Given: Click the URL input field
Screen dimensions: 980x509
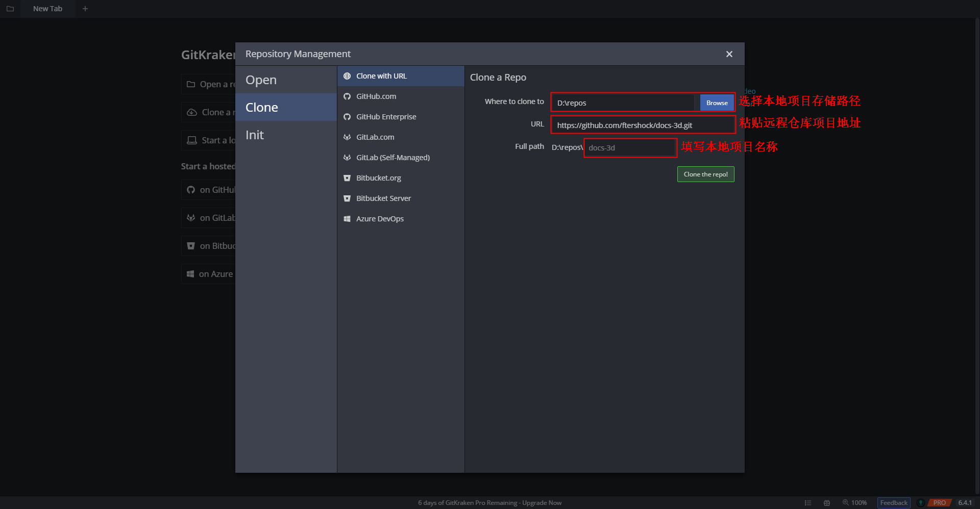Looking at the screenshot, I should pos(642,125).
